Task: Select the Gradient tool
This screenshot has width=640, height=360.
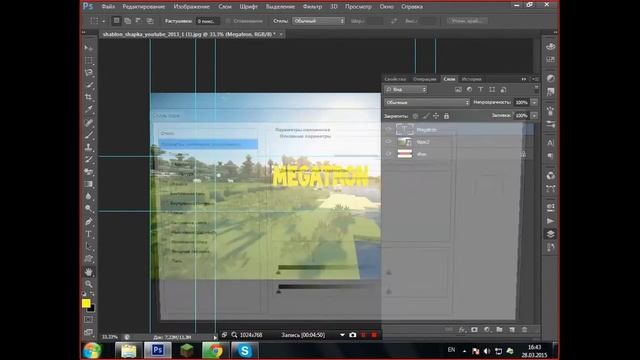Action: coord(89,184)
